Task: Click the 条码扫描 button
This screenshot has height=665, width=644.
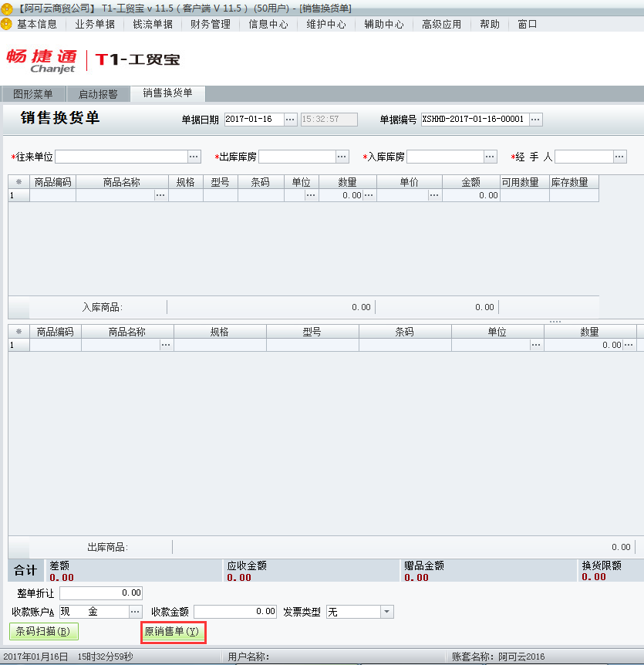Action: (x=42, y=631)
